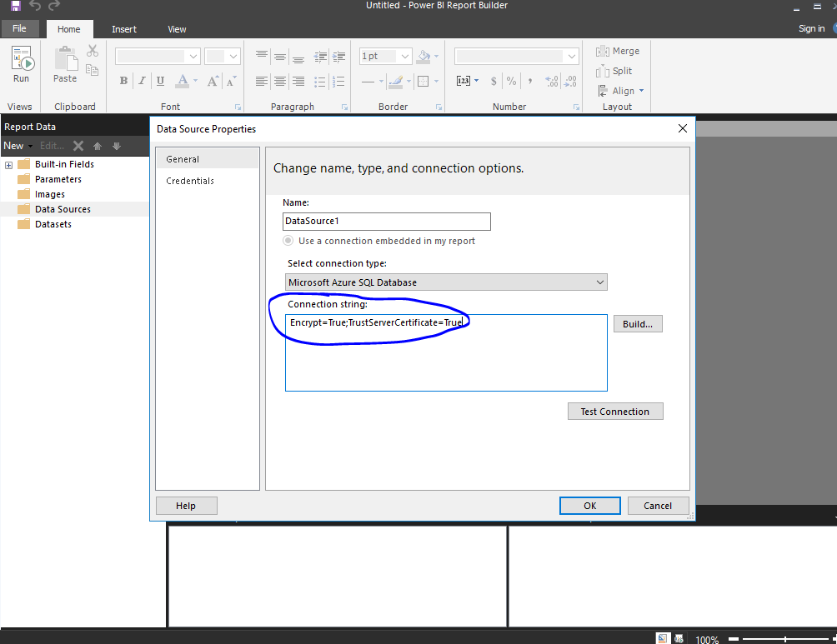The image size is (837, 644).
Task: Click the save icon in title bar
Action: 16,6
